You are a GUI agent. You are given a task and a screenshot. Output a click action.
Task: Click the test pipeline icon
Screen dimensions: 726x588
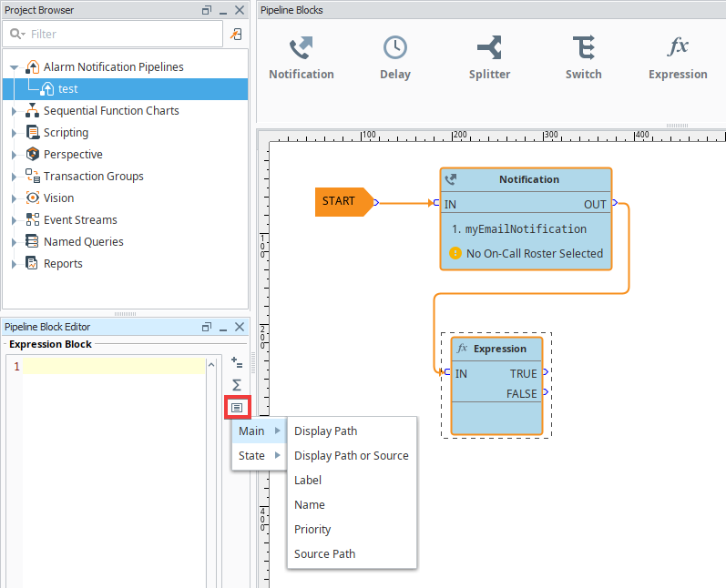pos(47,89)
